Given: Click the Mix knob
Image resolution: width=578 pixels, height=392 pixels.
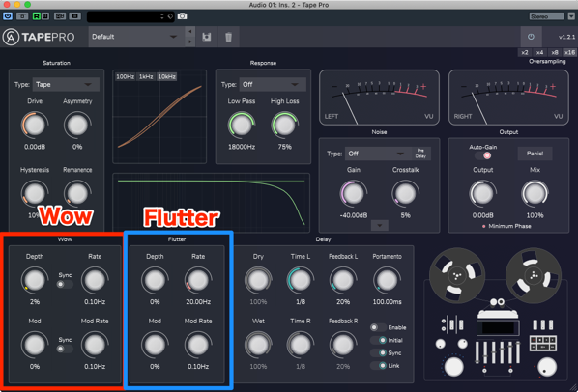Looking at the screenshot, I should pyautogui.click(x=535, y=193).
